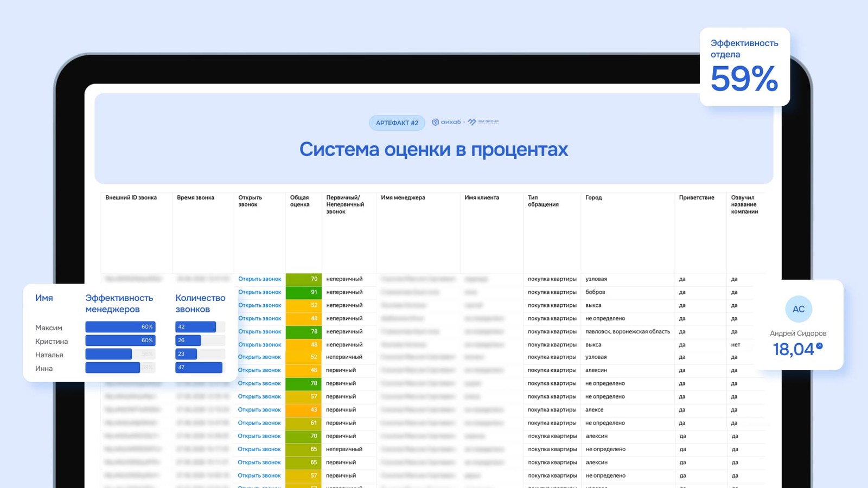868x488 pixels.
Task: Click the Количество звонков heading
Action: 200,304
